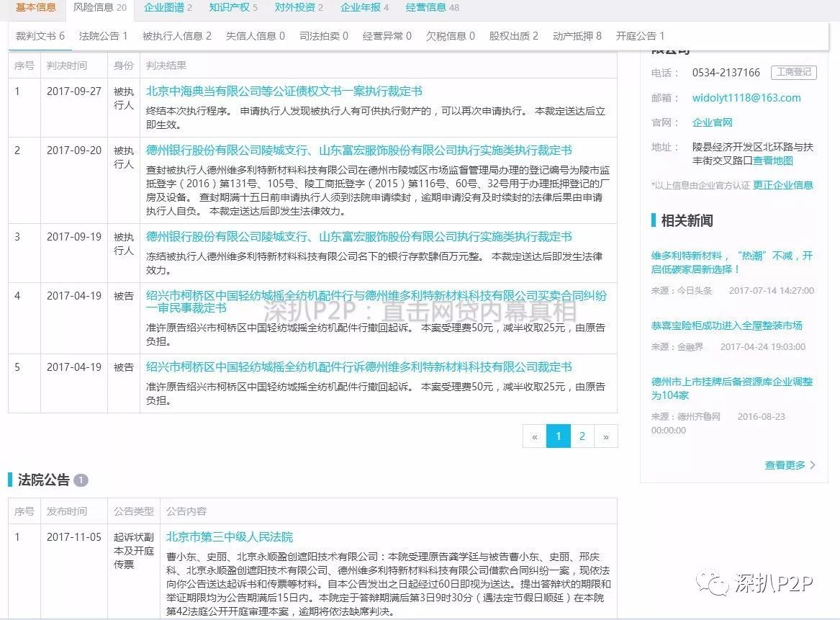Open 北京中海典当有限公司 judgment document link
Image resolution: width=840 pixels, height=620 pixels.
click(284, 91)
